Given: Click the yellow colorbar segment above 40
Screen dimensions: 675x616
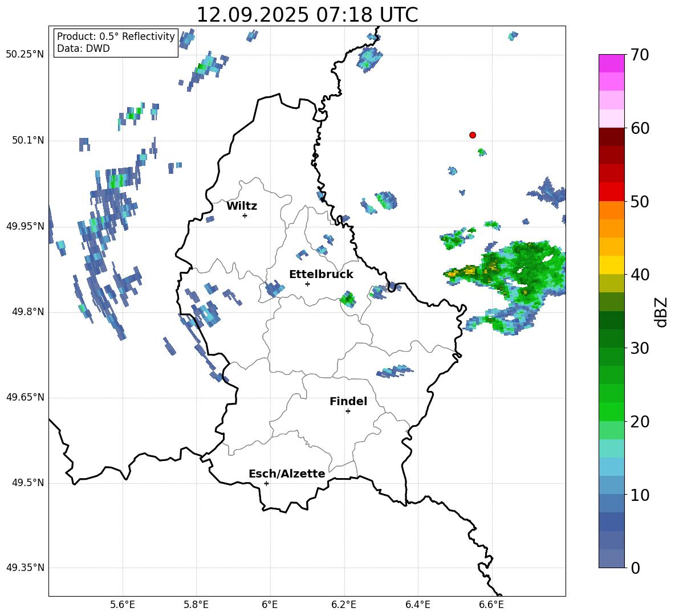Looking at the screenshot, I should tap(612, 265).
